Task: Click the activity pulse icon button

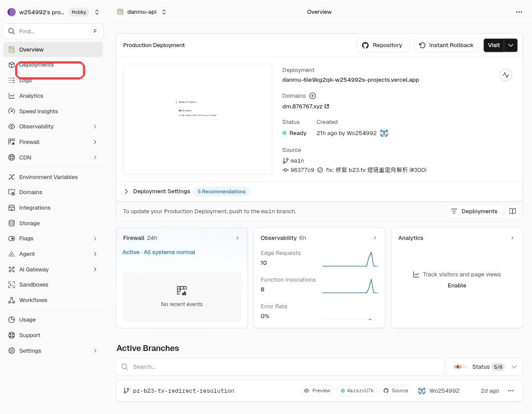Action: [505, 75]
